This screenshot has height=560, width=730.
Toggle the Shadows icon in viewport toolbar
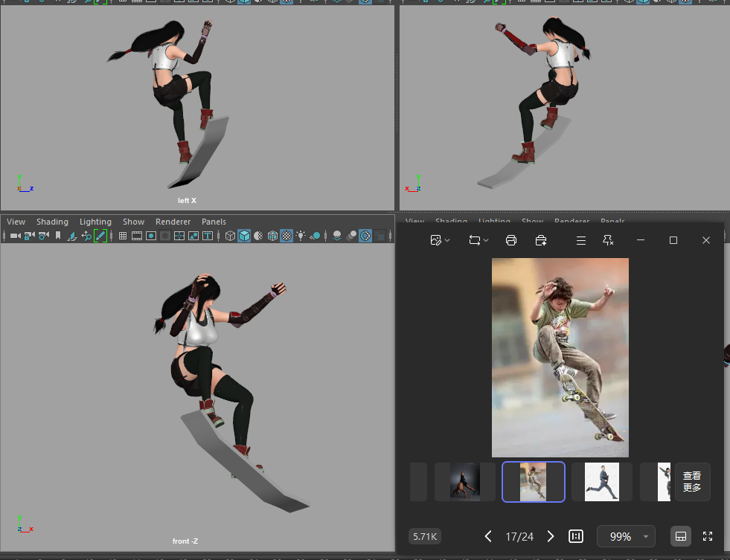[x=316, y=236]
